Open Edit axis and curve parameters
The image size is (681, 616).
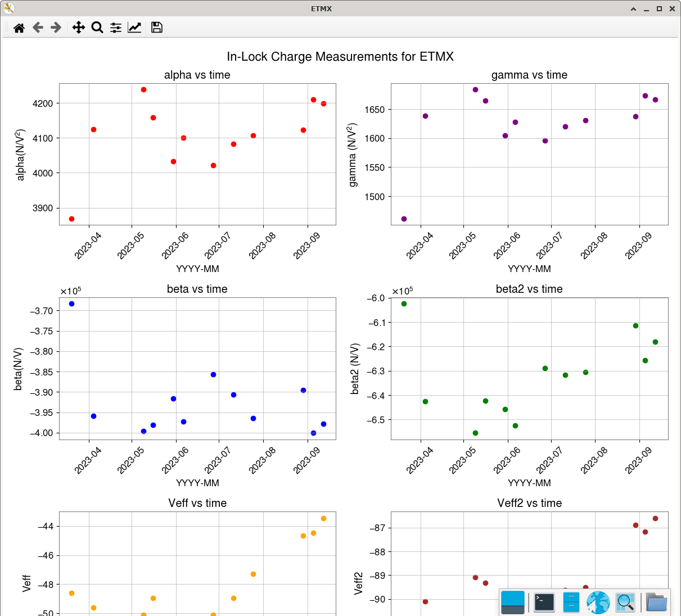[134, 28]
